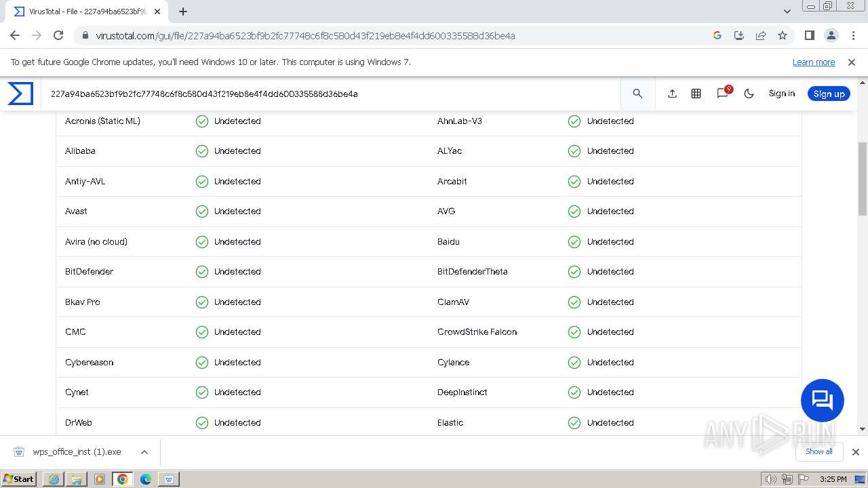
Task: Dismiss the Chrome update notice
Action: click(852, 62)
